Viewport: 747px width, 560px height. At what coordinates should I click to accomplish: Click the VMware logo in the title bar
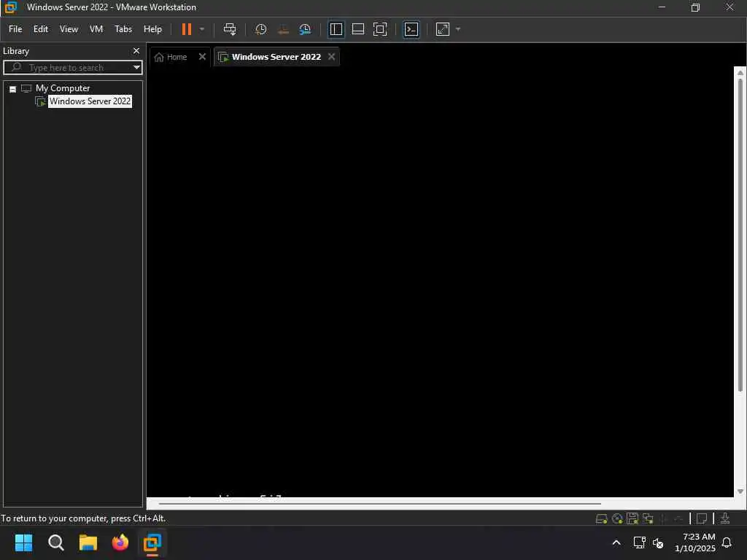pos(10,7)
